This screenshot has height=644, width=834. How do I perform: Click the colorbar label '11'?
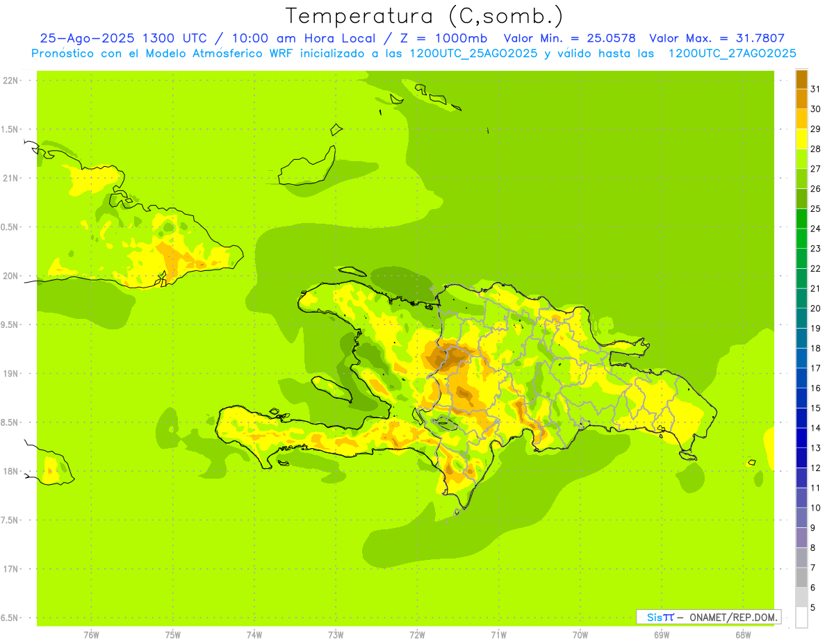(815, 488)
